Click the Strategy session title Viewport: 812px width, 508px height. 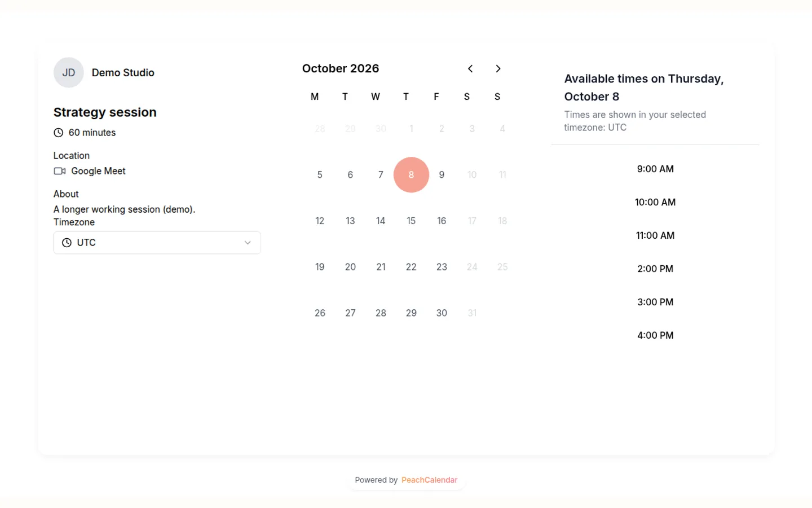105,112
